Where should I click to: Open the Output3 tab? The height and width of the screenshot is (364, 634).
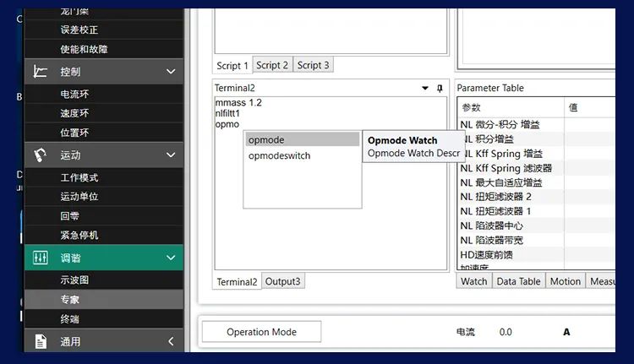point(283,281)
